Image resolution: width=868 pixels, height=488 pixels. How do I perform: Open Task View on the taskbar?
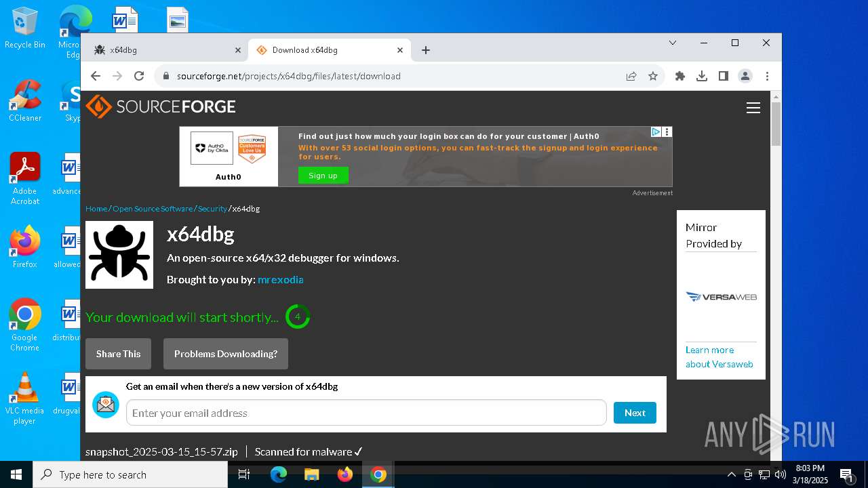pyautogui.click(x=244, y=474)
